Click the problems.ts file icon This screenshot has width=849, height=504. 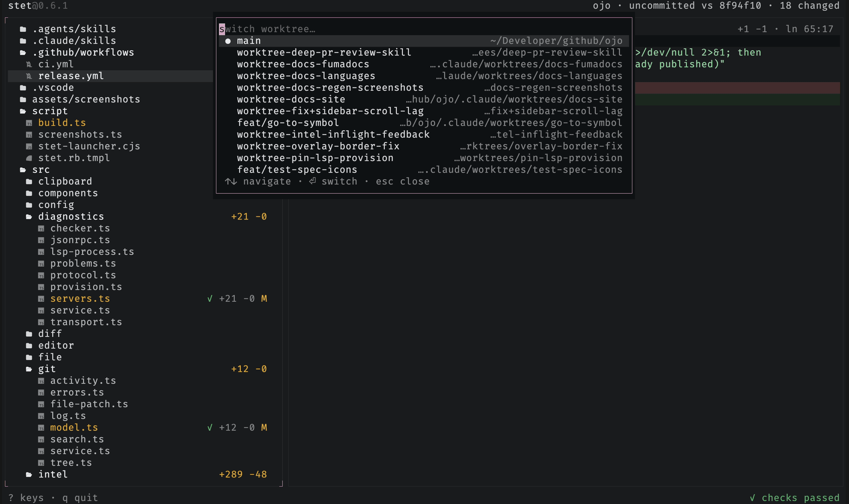click(x=41, y=264)
